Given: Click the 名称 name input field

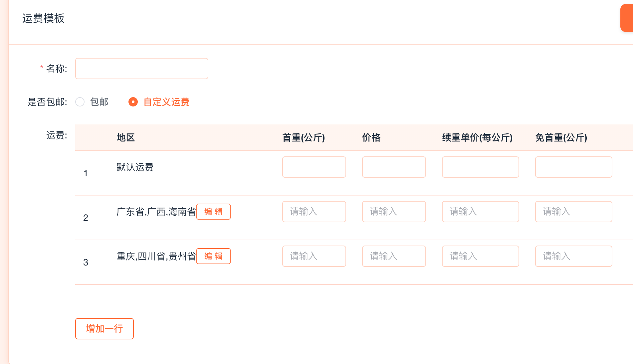Looking at the screenshot, I should pos(142,69).
